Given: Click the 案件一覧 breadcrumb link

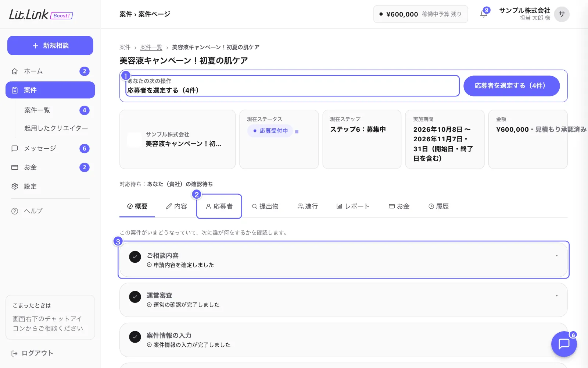Looking at the screenshot, I should (x=151, y=47).
